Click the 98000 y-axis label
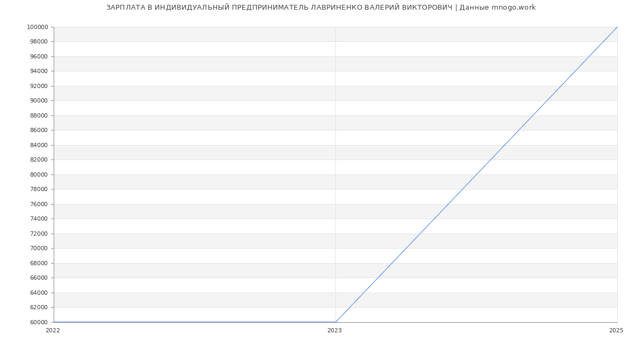Screen dimensions: 644x349 39,42
